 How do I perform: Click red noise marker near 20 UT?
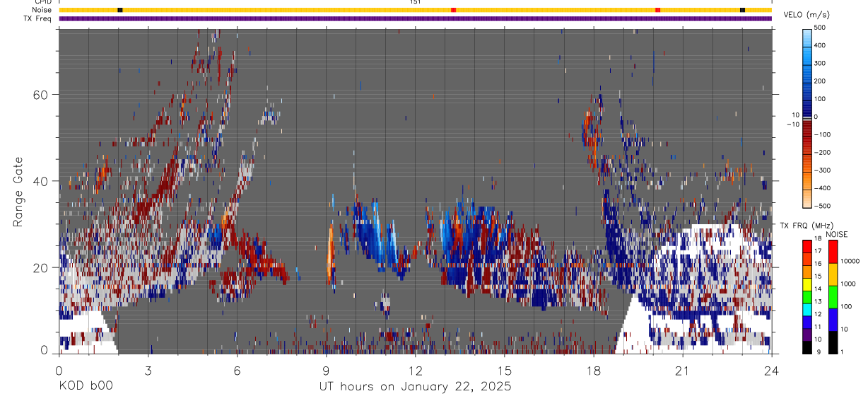658,10
